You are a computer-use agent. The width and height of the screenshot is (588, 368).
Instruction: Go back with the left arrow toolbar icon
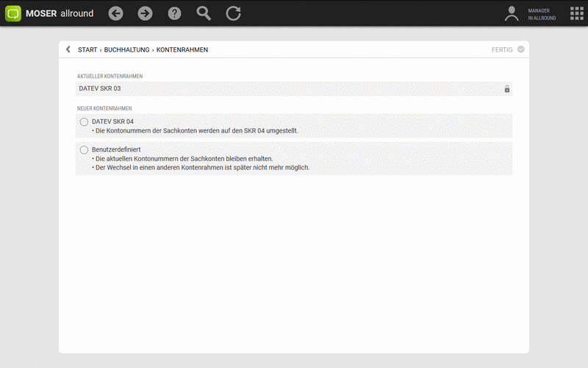pyautogui.click(x=115, y=13)
